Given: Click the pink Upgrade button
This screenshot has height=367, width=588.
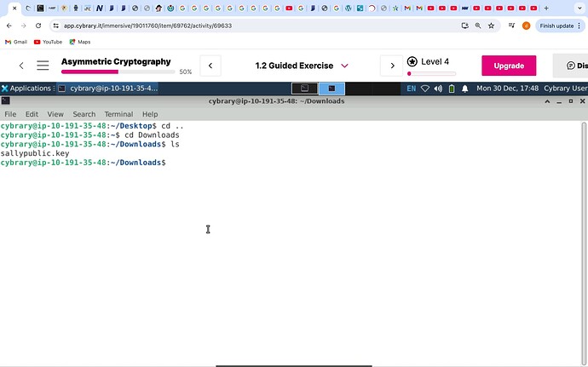Looking at the screenshot, I should tap(509, 66).
